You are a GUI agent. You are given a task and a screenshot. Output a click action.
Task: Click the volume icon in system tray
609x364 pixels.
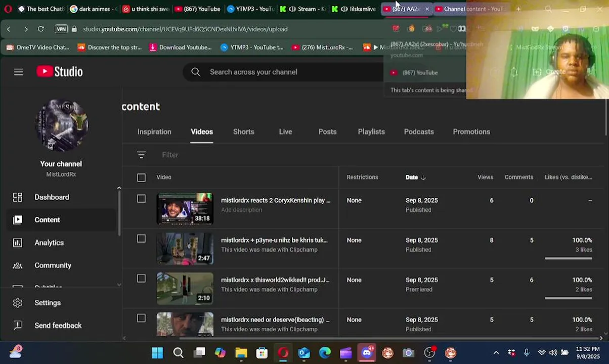coord(553,352)
